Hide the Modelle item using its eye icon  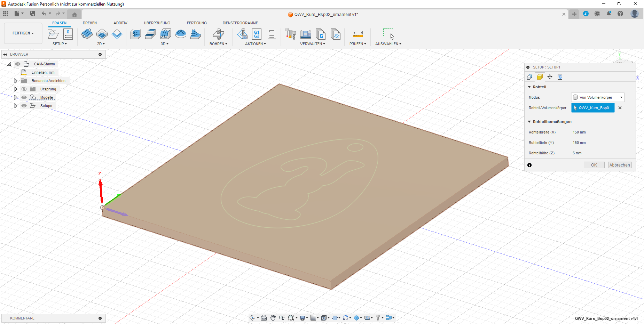[24, 97]
